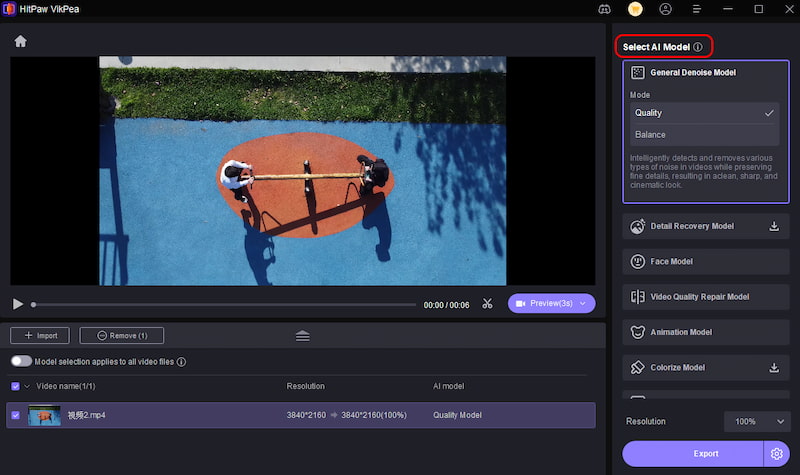This screenshot has height=475, width=800.
Task: Click the Detail Recovery Model icon
Action: (x=638, y=226)
